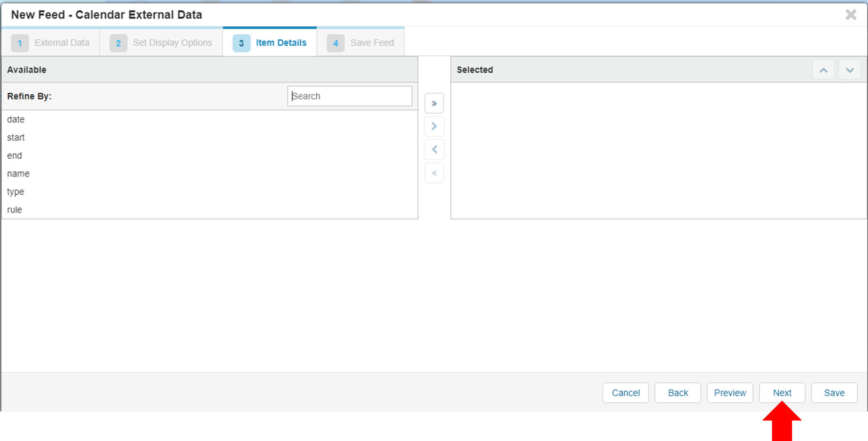Click the single right arrow to add item

[434, 126]
